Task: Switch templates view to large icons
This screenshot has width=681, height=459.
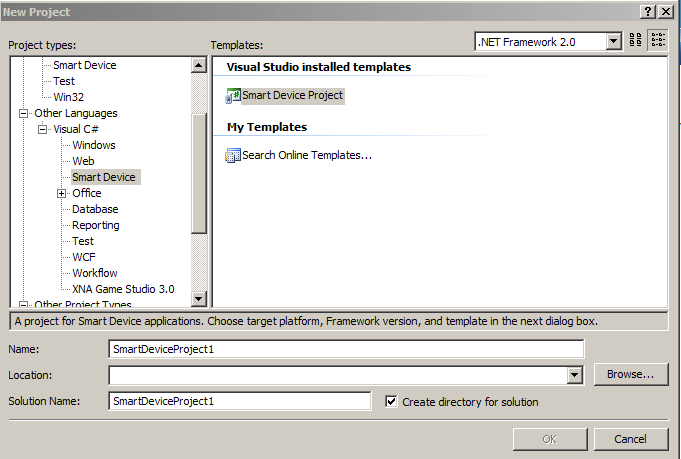Action: click(635, 40)
